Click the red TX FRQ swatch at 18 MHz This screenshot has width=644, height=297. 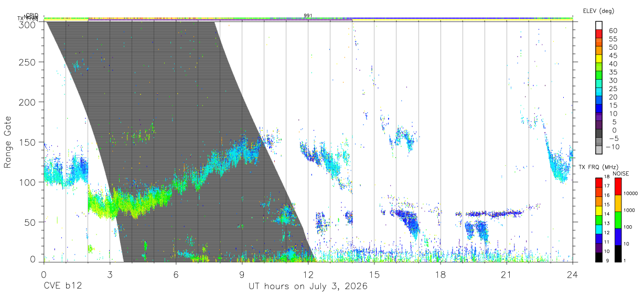[599, 182]
